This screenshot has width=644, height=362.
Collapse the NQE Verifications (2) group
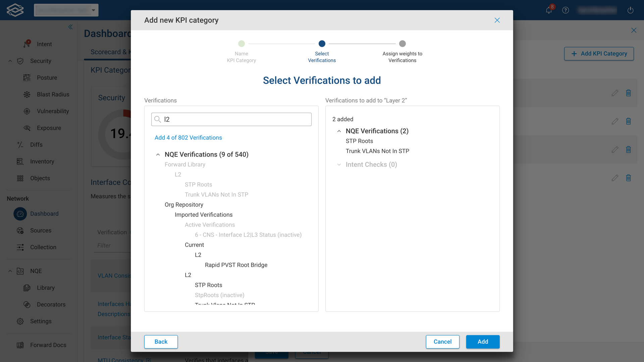tap(339, 131)
